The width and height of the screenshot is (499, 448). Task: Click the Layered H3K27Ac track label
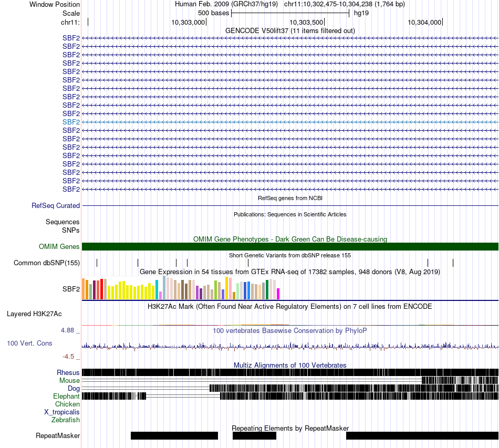pyautogui.click(x=34, y=314)
